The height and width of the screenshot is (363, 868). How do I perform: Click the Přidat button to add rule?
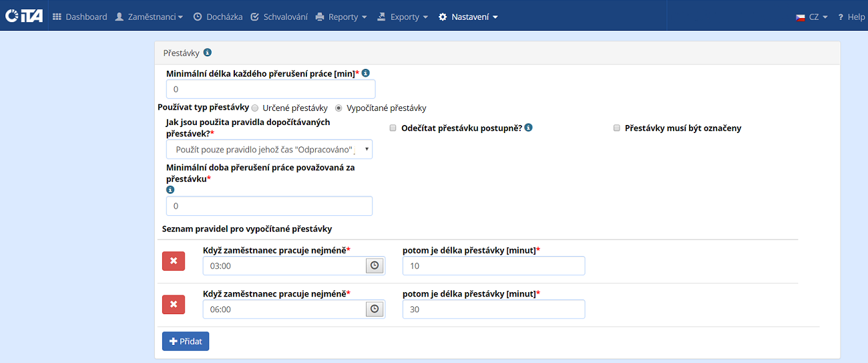(186, 341)
